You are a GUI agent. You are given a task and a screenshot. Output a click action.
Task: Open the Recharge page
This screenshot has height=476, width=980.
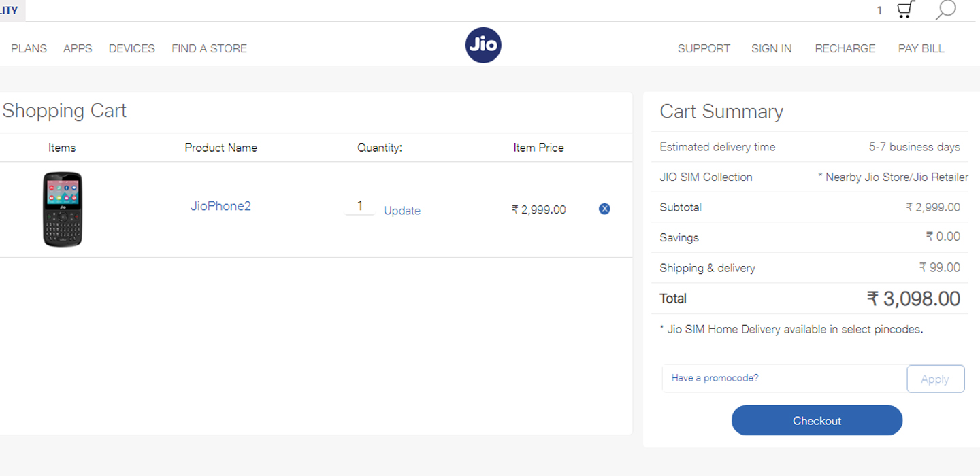coord(845,48)
